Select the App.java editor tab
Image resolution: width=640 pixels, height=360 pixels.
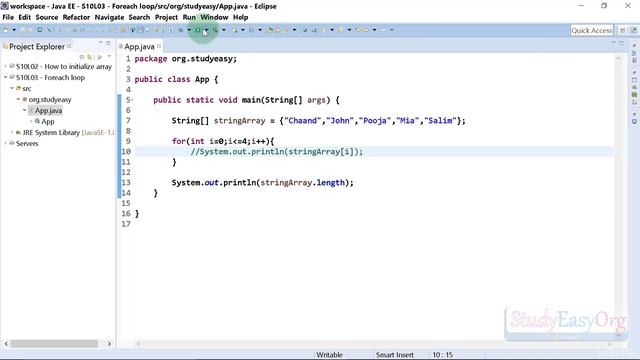(139, 47)
